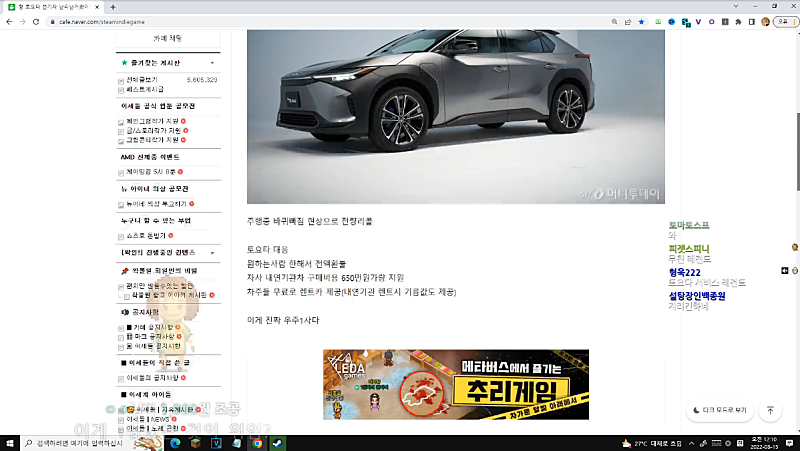Expand the 진행중인 컨텐츠 section arrow

click(212, 253)
